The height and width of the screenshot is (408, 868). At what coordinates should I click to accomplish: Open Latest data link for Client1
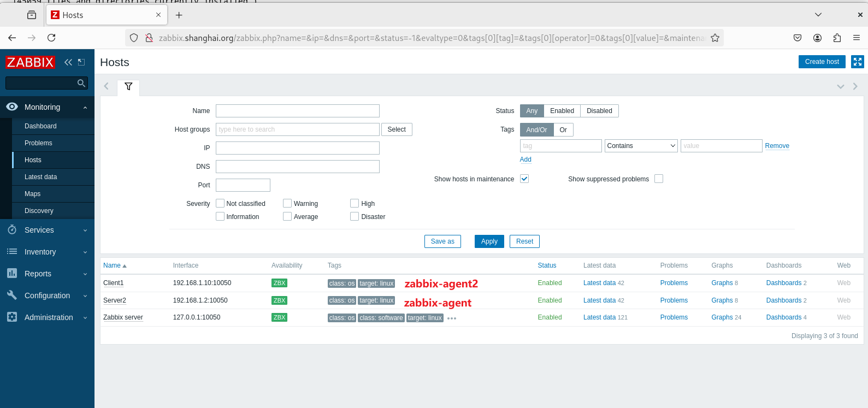point(599,283)
